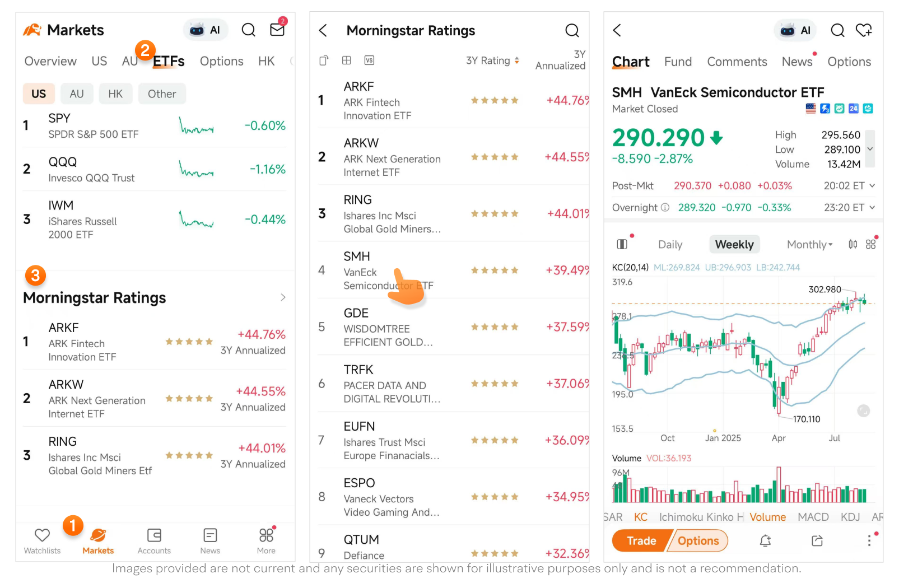Click the round chart overlay icon near Jul
The height and width of the screenshot is (588, 899).
(864, 411)
